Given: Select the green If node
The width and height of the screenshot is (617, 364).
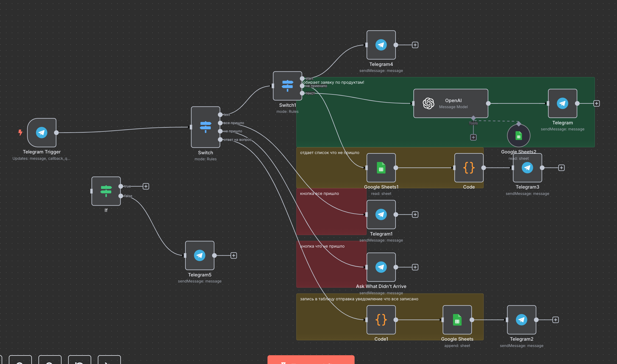Looking at the screenshot, I should pyautogui.click(x=106, y=191).
